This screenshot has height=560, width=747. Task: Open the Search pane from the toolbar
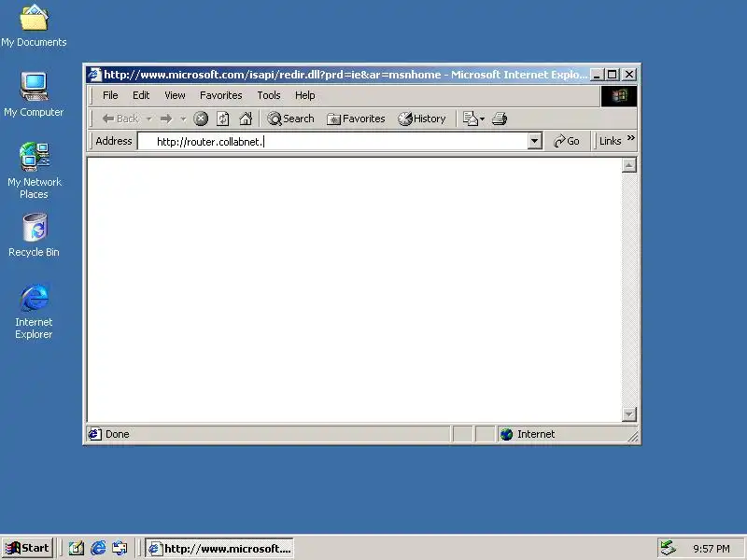[290, 119]
